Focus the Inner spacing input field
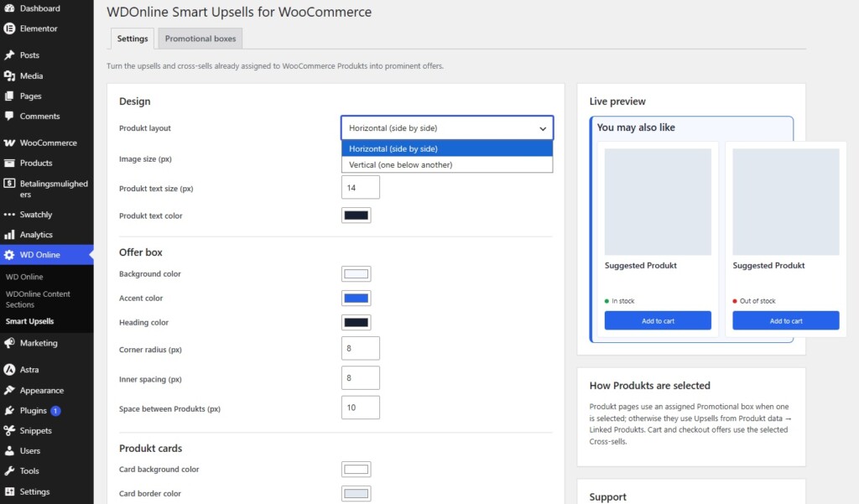Screen dimensions: 859x504 [361, 378]
